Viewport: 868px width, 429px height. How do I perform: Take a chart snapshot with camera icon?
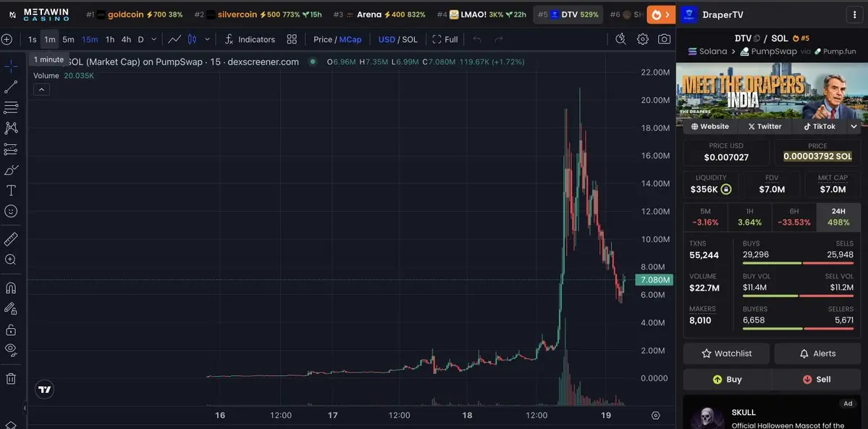click(x=664, y=39)
